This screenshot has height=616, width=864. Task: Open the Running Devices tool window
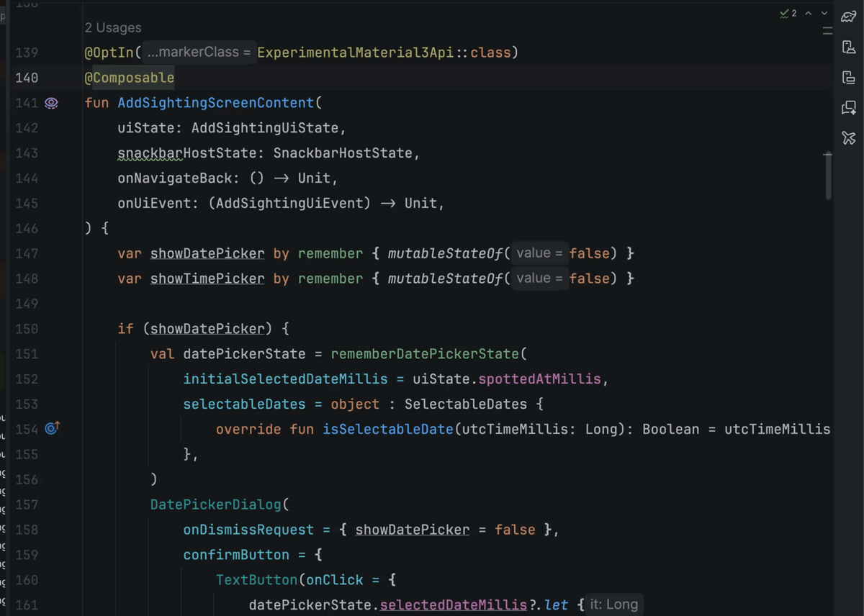coord(849,77)
